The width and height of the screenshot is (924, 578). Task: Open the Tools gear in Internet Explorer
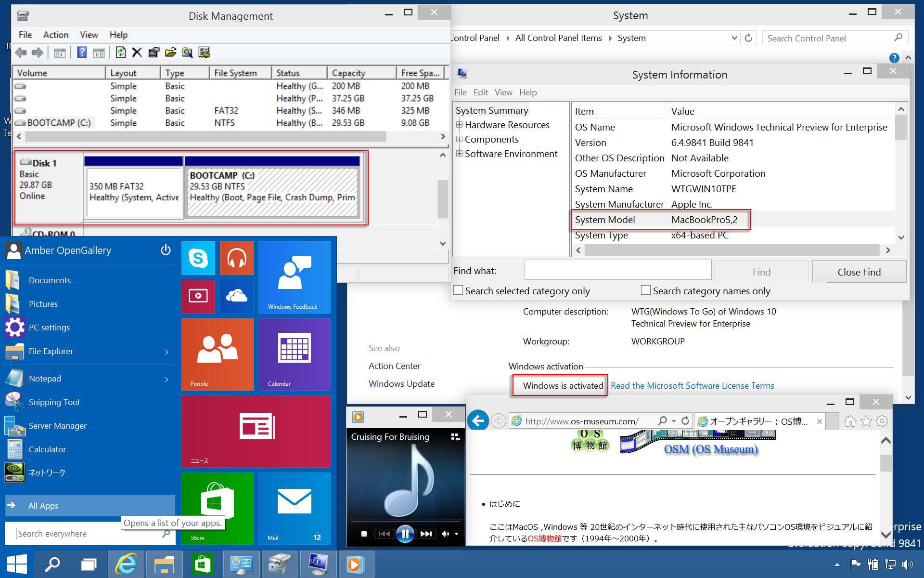coord(882,421)
